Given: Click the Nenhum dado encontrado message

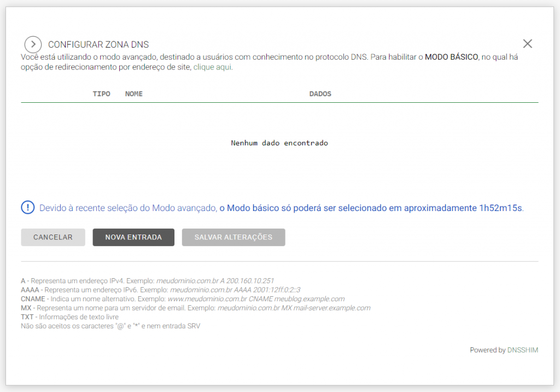Looking at the screenshot, I should pyautogui.click(x=279, y=143).
